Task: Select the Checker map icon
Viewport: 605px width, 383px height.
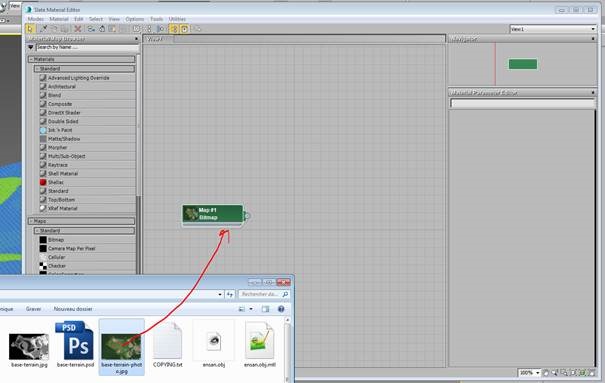Action: (x=43, y=266)
